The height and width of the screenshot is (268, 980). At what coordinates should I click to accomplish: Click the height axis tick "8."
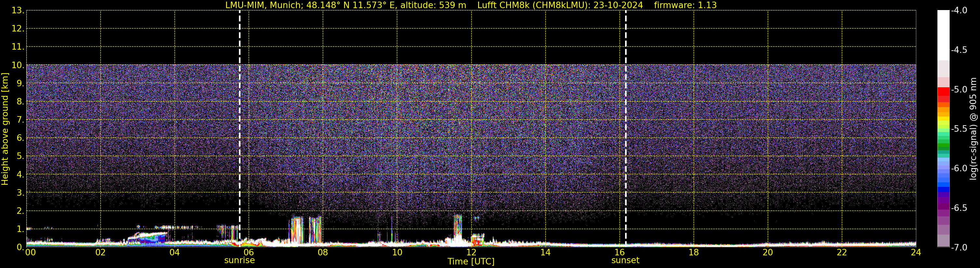click(20, 102)
